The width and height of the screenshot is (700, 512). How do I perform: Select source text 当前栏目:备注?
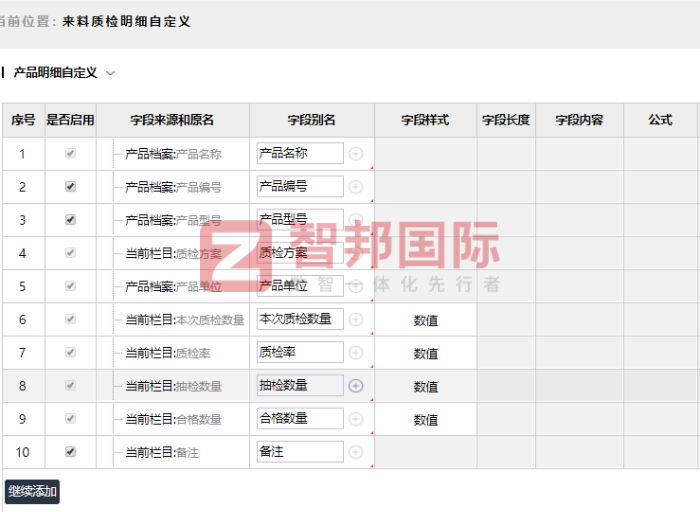point(162,453)
